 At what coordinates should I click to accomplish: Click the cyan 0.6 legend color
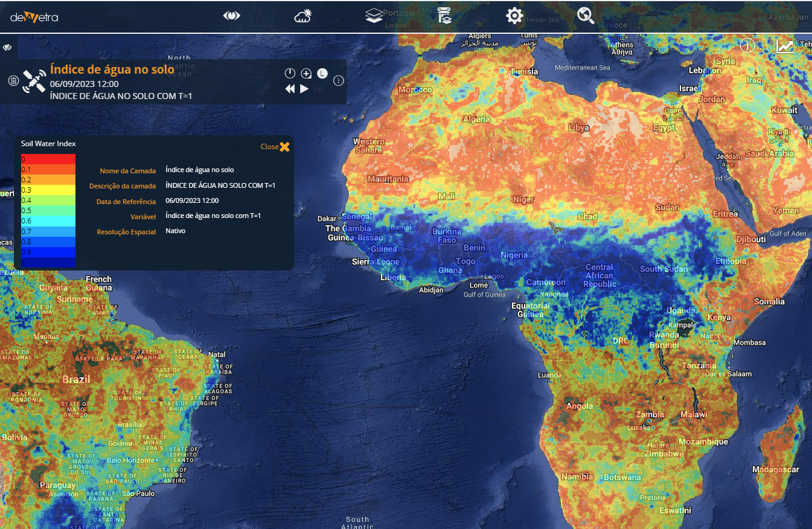coord(48,221)
